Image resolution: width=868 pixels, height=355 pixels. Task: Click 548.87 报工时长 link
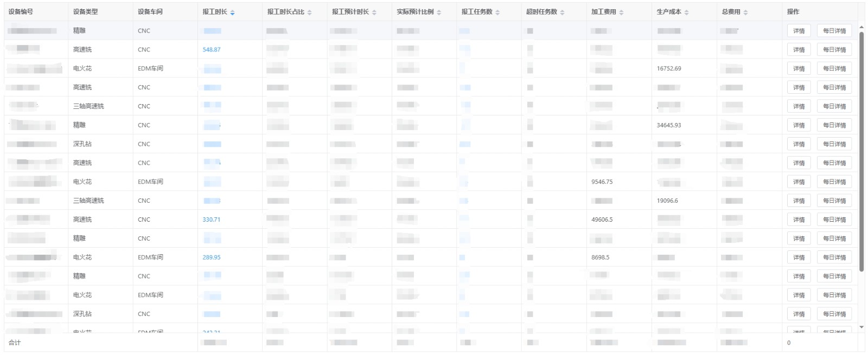[x=212, y=50]
